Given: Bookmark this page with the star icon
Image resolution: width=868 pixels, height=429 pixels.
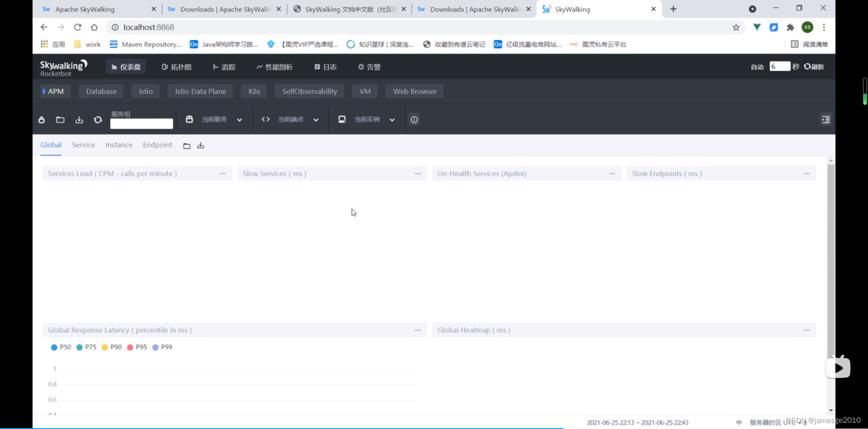Looking at the screenshot, I should click(x=736, y=28).
